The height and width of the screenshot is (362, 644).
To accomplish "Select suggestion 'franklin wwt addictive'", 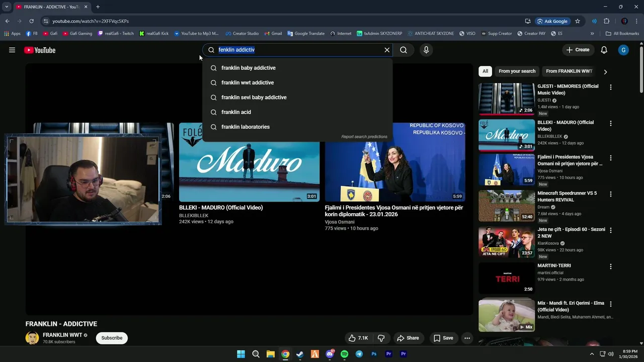I will point(297,82).
